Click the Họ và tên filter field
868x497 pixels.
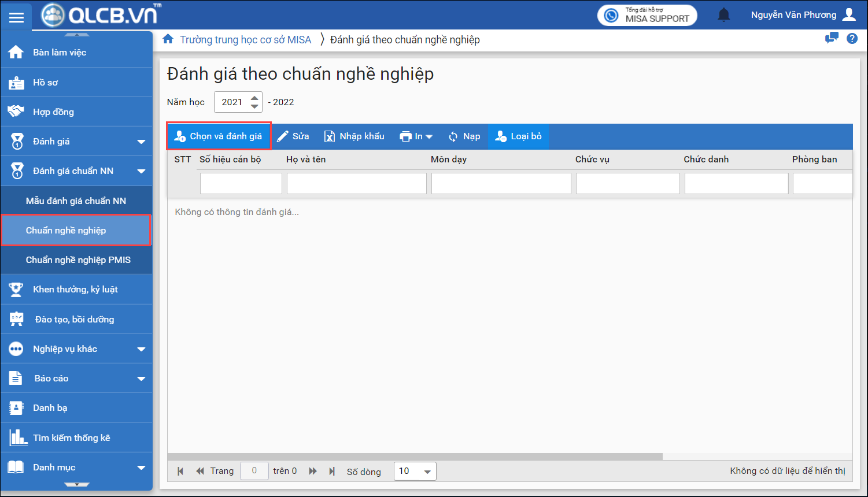[356, 184]
